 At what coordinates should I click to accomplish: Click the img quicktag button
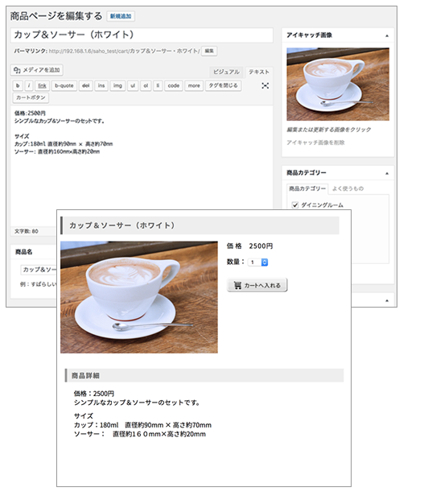point(117,85)
